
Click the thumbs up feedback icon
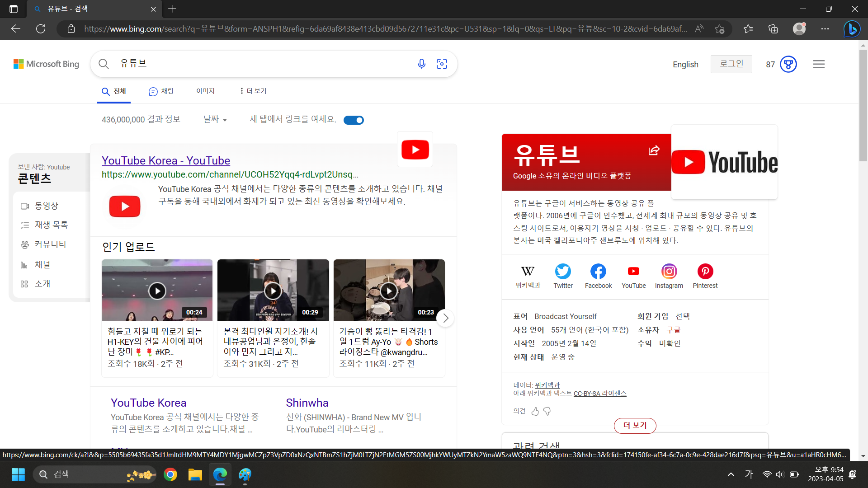click(x=535, y=411)
